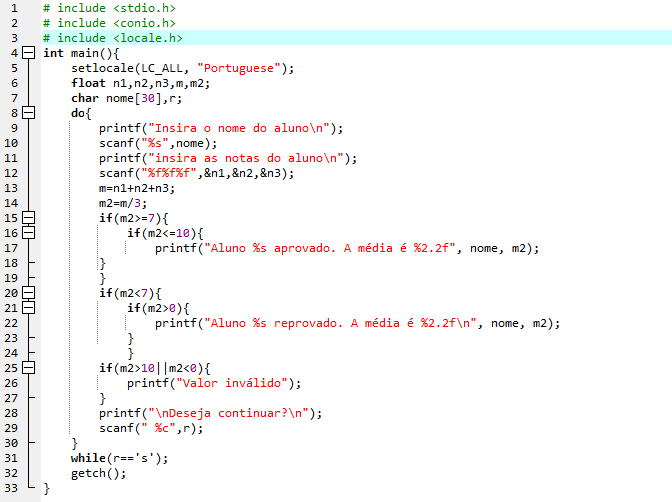Collapse the if(m2>=7) fold at line 15
The width and height of the screenshot is (672, 502).
pyautogui.click(x=28, y=218)
